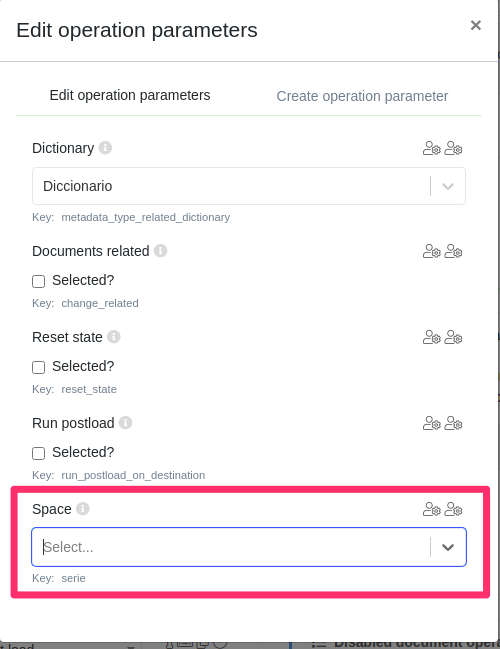Click the info icon beside Space label
Image resolution: width=500 pixels, height=649 pixels.
pos(83,509)
